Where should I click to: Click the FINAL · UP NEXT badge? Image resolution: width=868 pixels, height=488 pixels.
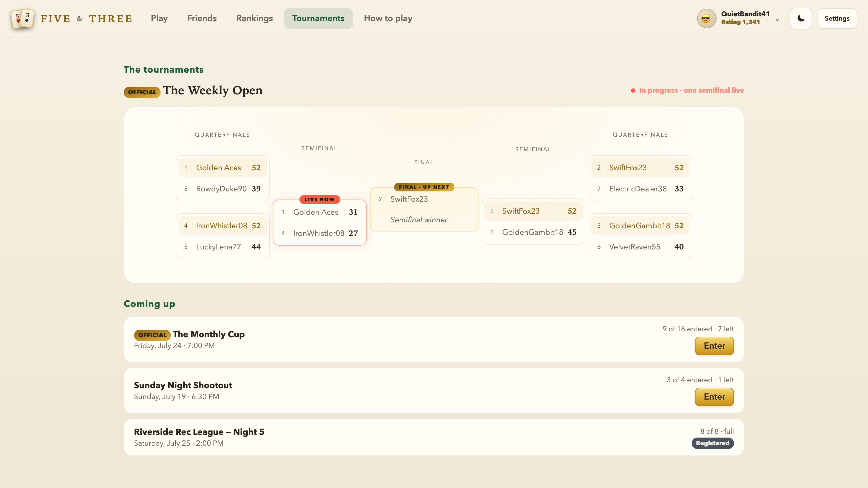(424, 187)
